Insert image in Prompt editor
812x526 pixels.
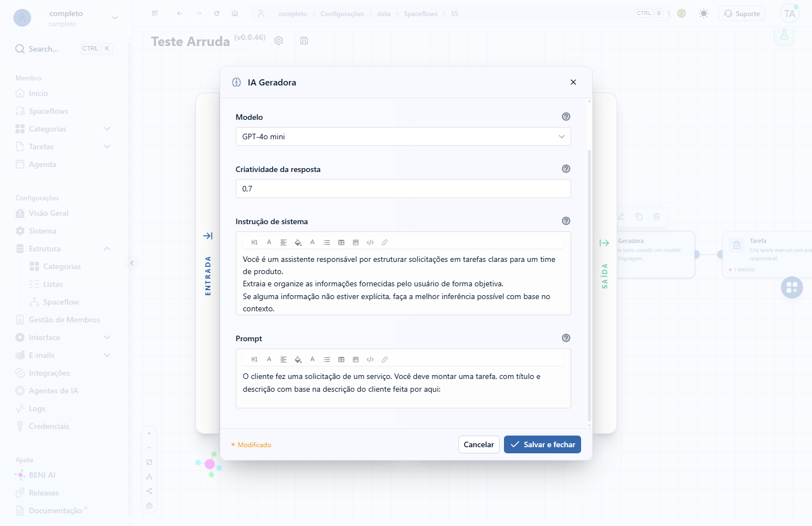(356, 360)
